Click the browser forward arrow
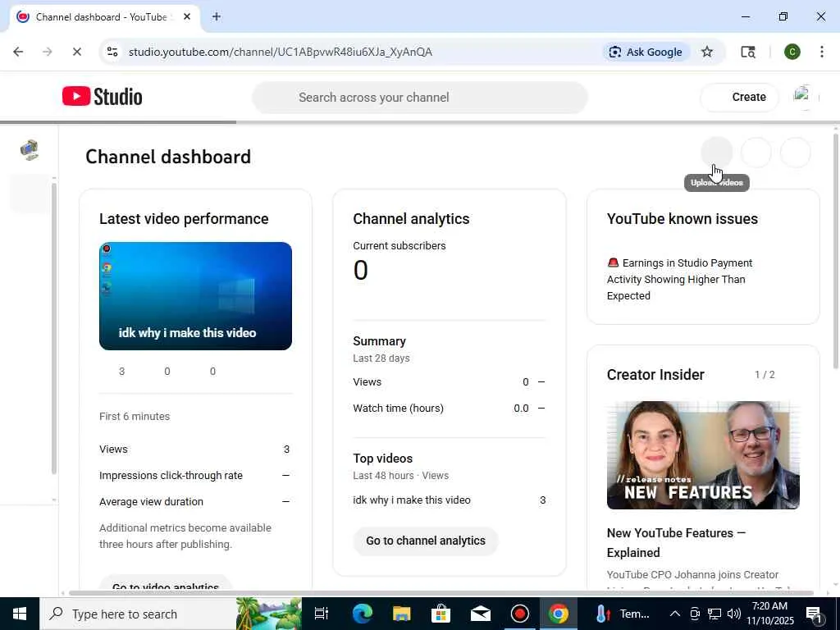This screenshot has height=630, width=840. point(47,52)
